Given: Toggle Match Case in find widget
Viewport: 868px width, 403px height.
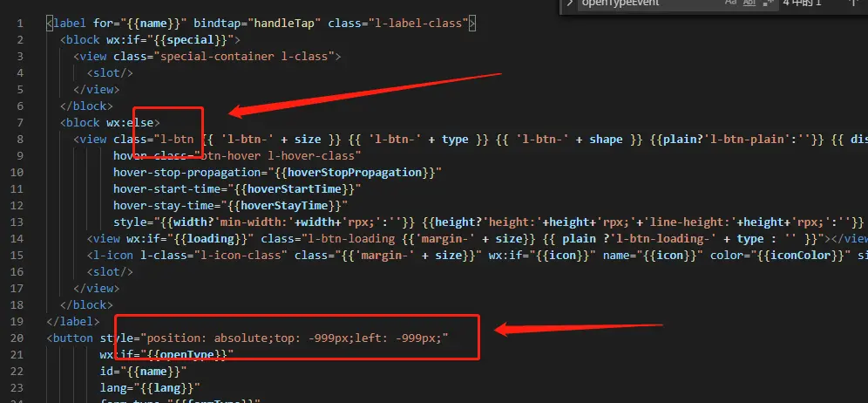Looking at the screenshot, I should [x=730, y=3].
